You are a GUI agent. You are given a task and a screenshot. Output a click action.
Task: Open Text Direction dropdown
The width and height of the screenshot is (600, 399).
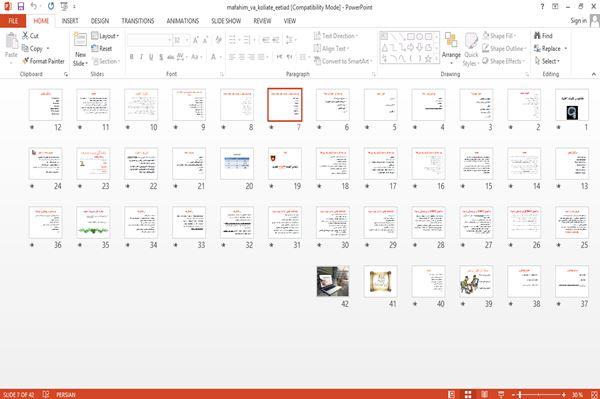(x=336, y=36)
